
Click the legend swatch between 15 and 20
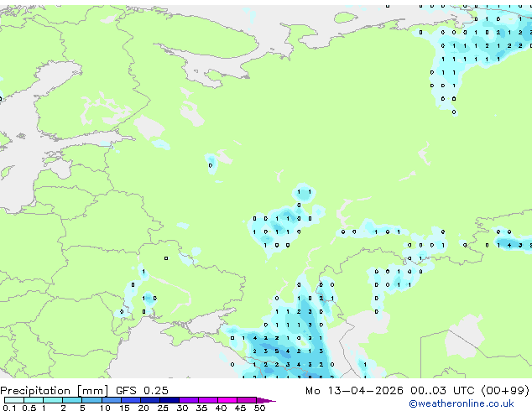pyautogui.click(x=133, y=400)
